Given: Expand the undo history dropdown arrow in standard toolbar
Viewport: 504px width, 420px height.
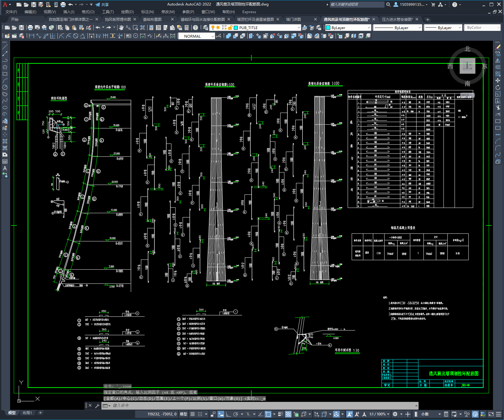Looking at the screenshot, I should pos(103,28).
